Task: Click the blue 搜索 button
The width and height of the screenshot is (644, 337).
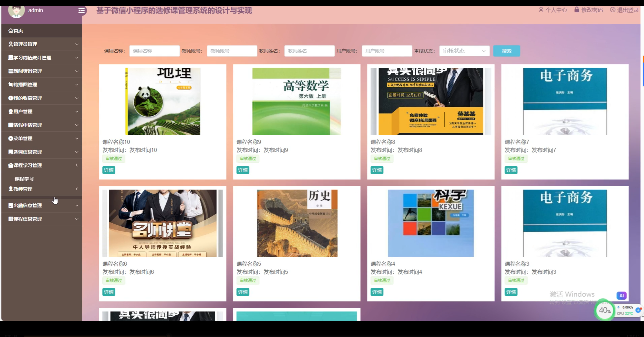Action: [x=506, y=51]
